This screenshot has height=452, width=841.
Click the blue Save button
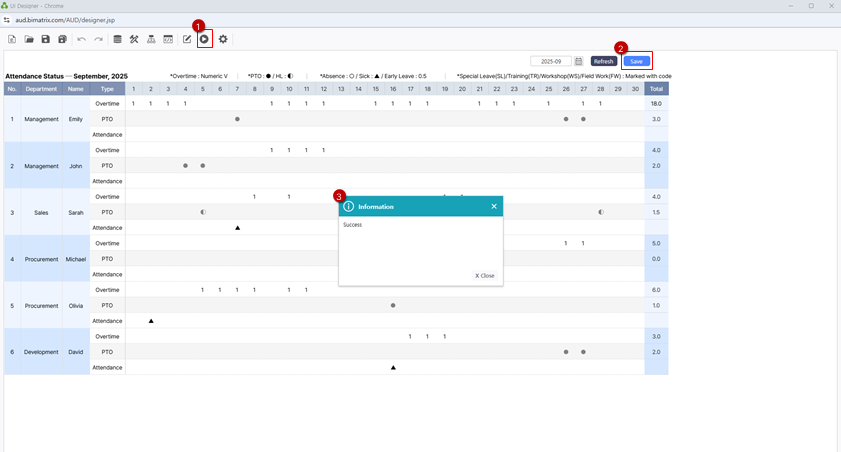point(636,61)
